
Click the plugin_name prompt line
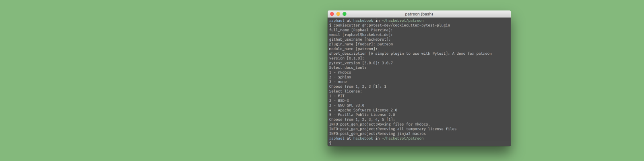click(361, 44)
